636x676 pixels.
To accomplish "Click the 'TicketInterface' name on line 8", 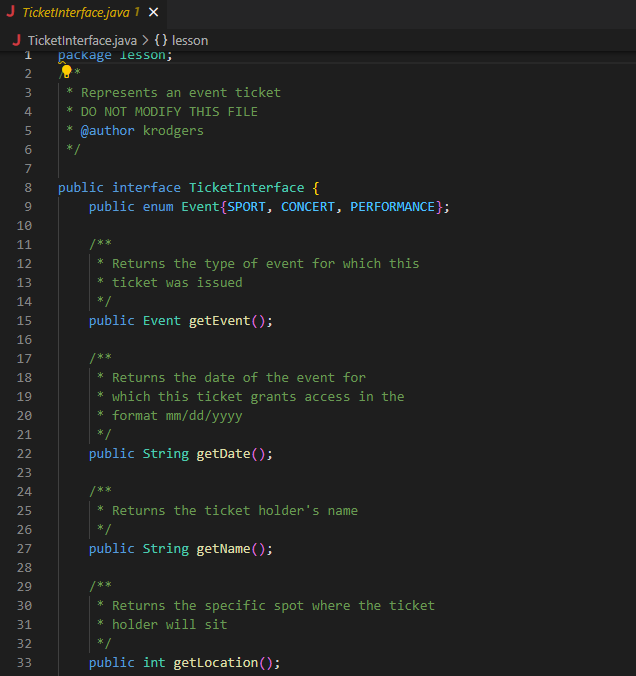I will coord(247,188).
